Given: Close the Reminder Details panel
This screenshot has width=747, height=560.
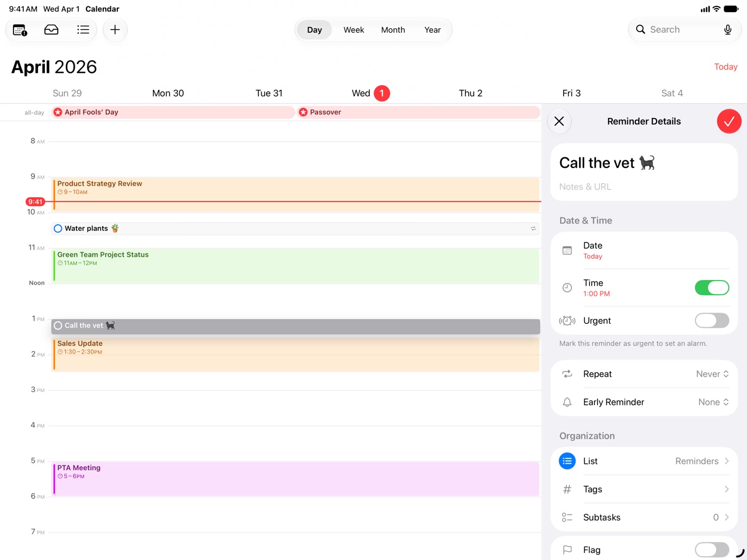Looking at the screenshot, I should click(559, 121).
